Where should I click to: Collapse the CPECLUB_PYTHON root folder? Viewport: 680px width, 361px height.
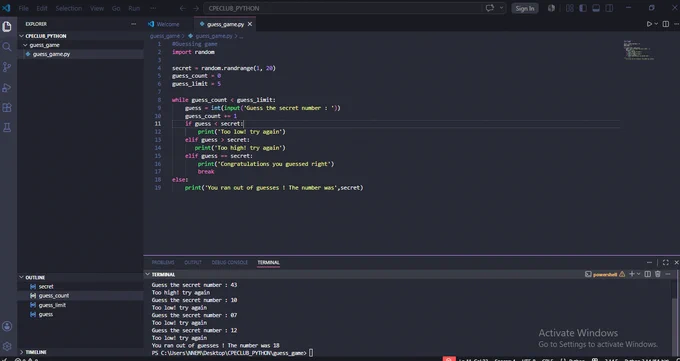(21, 36)
